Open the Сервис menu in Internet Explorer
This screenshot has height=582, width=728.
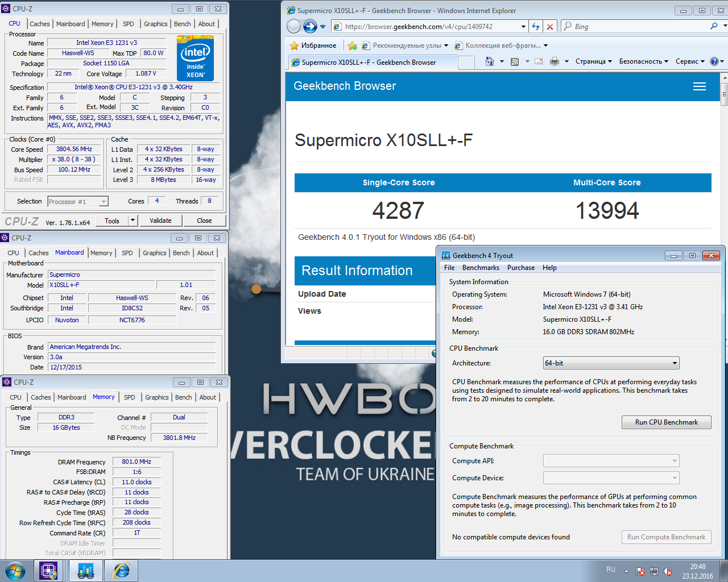click(690, 61)
